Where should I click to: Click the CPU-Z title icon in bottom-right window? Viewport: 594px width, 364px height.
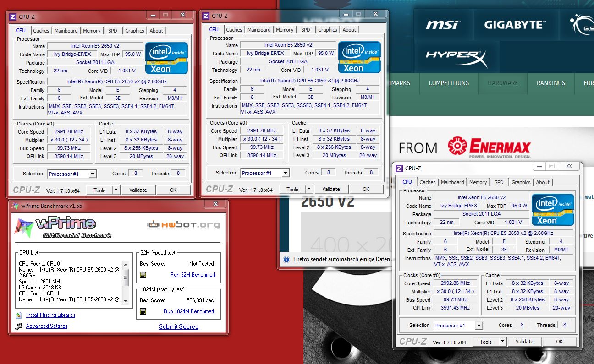400,168
